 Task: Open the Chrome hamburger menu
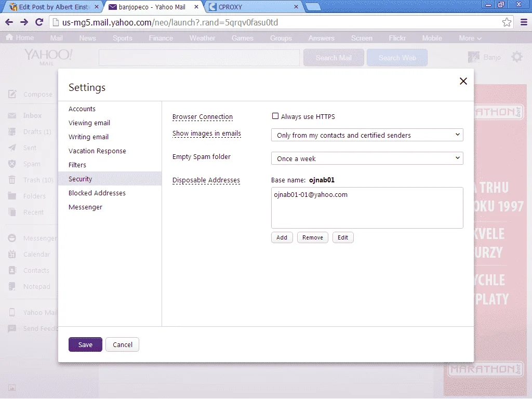[x=524, y=22]
